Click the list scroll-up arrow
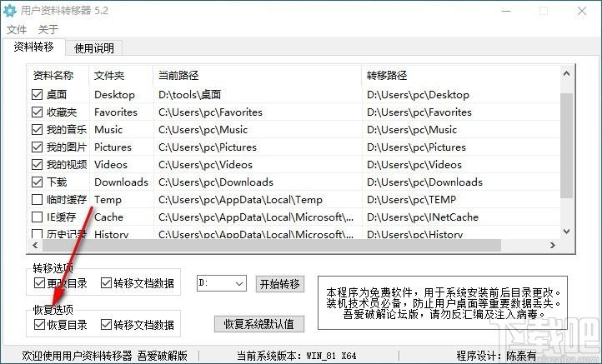This screenshot has width=602, height=364. (x=567, y=73)
